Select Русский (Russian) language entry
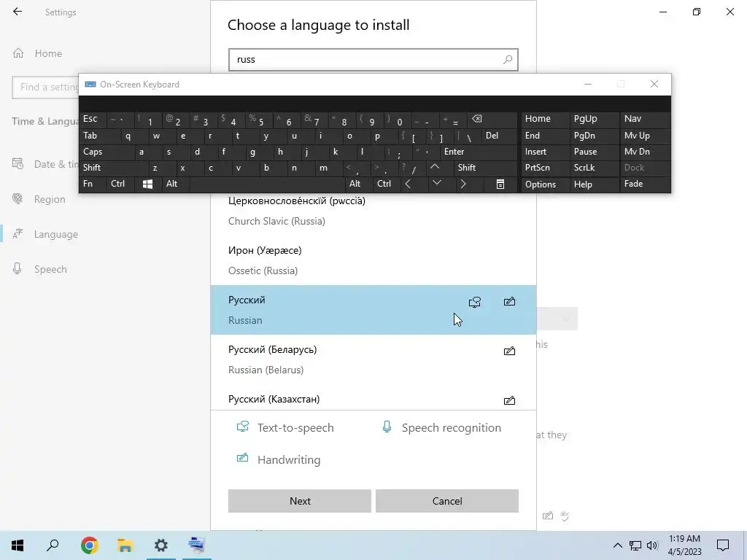This screenshot has width=747, height=560. click(373, 310)
